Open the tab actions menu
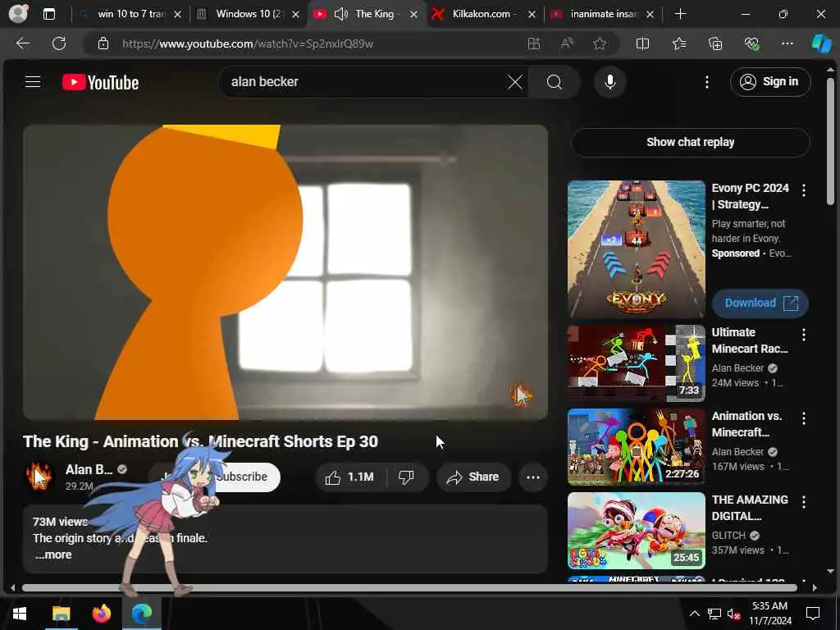 pos(48,14)
